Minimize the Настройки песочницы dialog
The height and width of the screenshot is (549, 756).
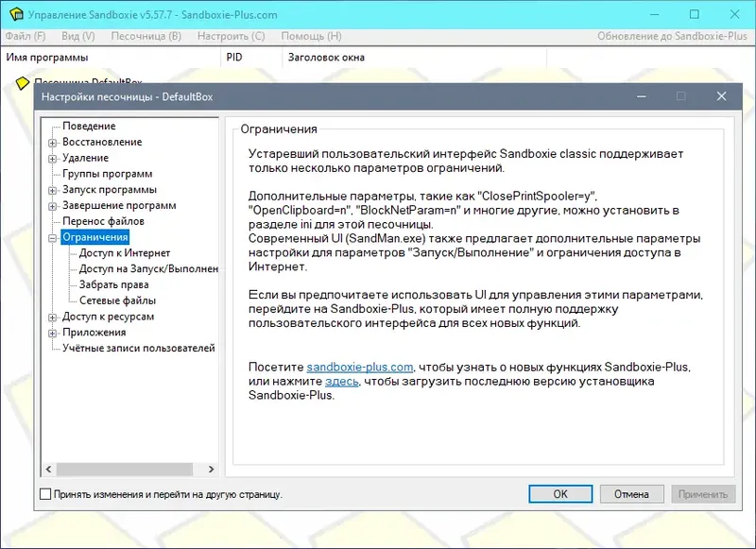[x=642, y=96]
